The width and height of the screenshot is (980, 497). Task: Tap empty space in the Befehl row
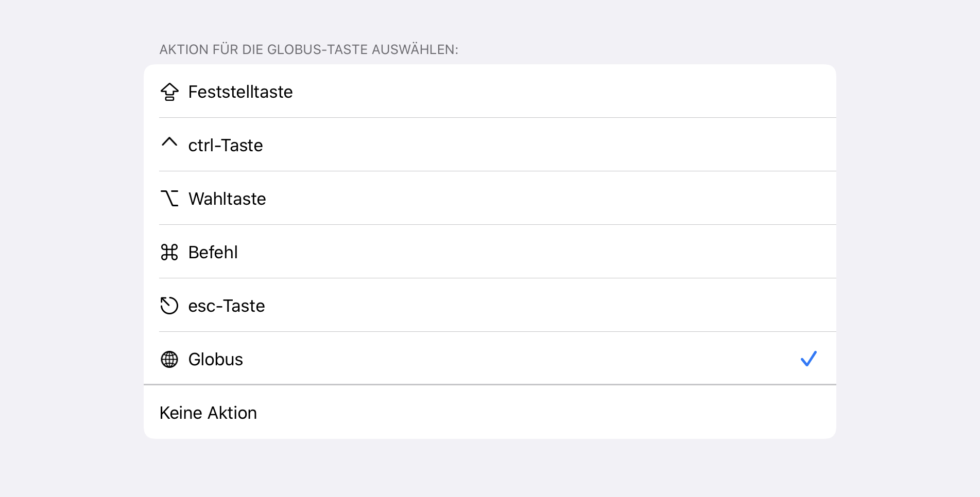[x=536, y=252]
